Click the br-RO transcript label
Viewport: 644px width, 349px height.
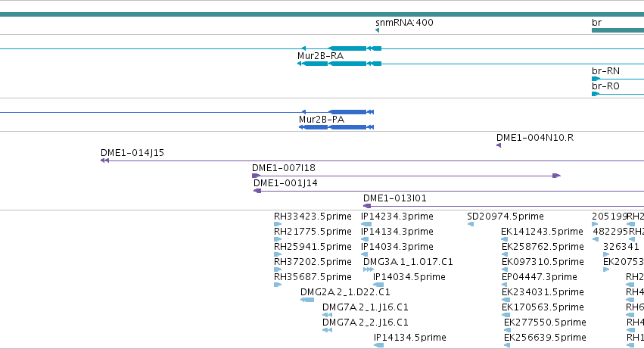[605, 86]
